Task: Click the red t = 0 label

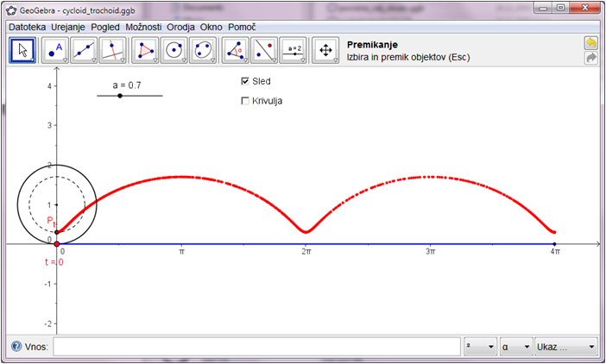Action: [x=54, y=262]
